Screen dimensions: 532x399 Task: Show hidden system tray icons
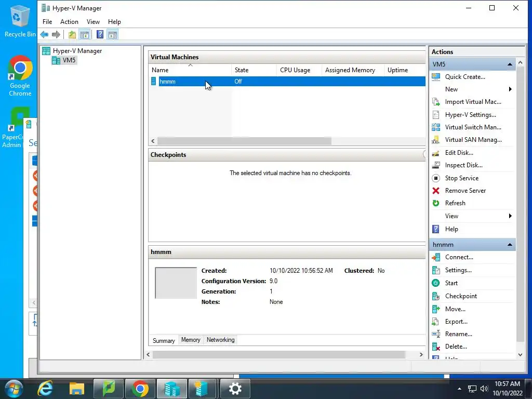tap(459, 389)
